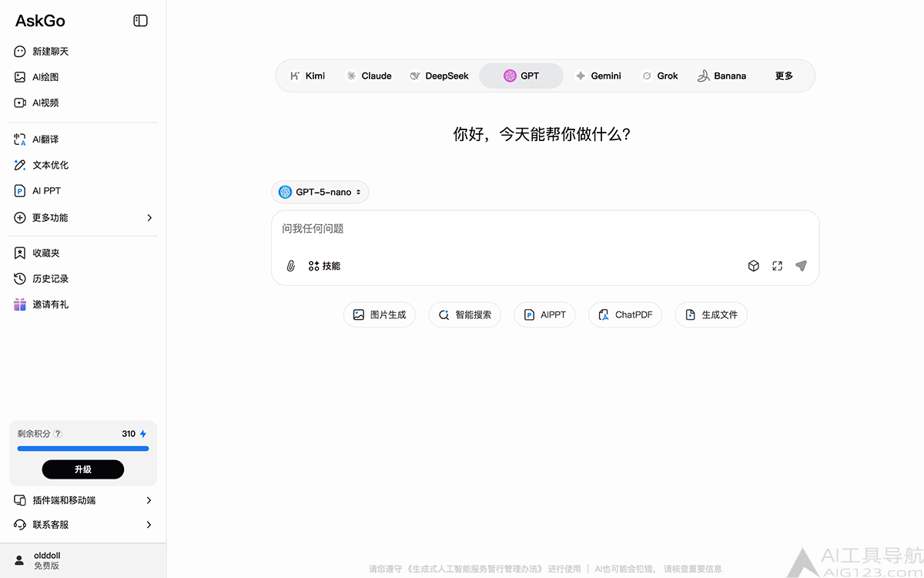Choose the ChatPDF shortcut

coord(625,314)
